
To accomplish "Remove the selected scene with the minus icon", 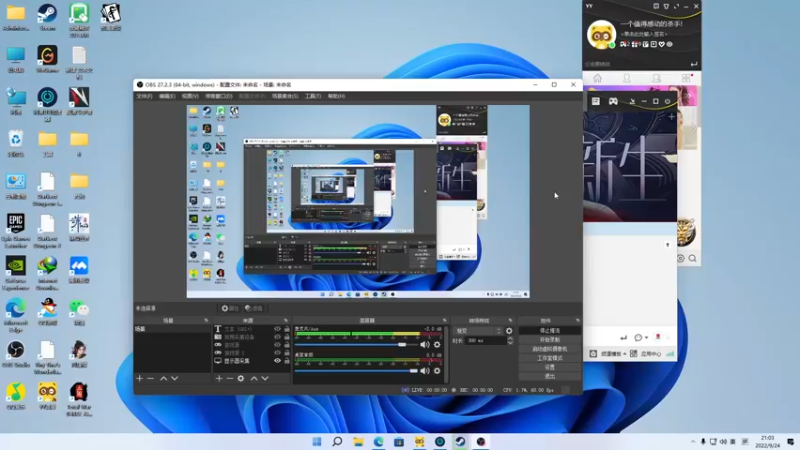I will coord(151,379).
